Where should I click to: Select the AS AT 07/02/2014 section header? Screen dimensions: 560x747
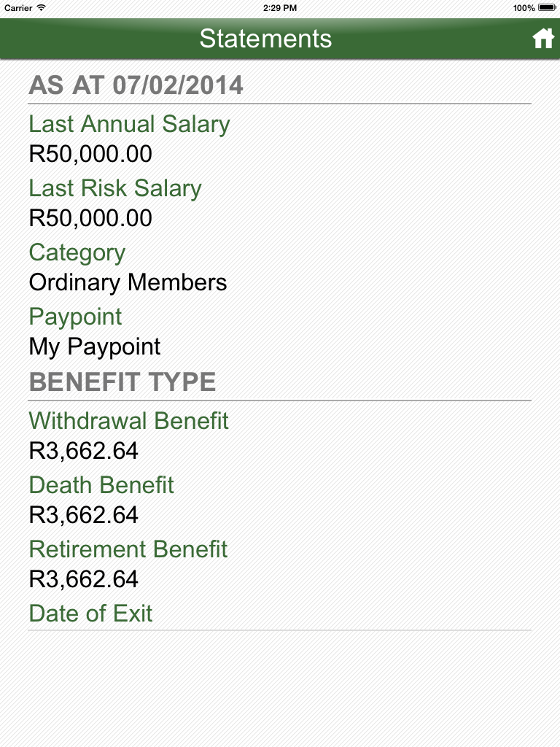click(x=136, y=85)
